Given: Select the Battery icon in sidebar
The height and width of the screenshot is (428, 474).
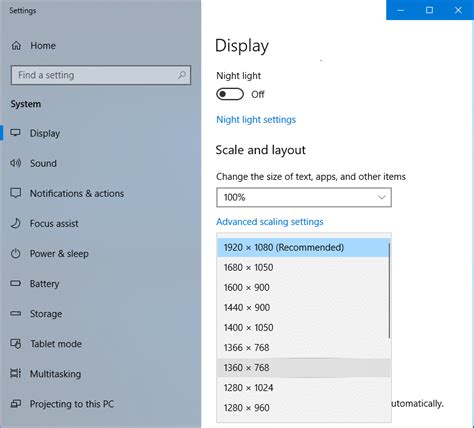Looking at the screenshot, I should coord(15,283).
